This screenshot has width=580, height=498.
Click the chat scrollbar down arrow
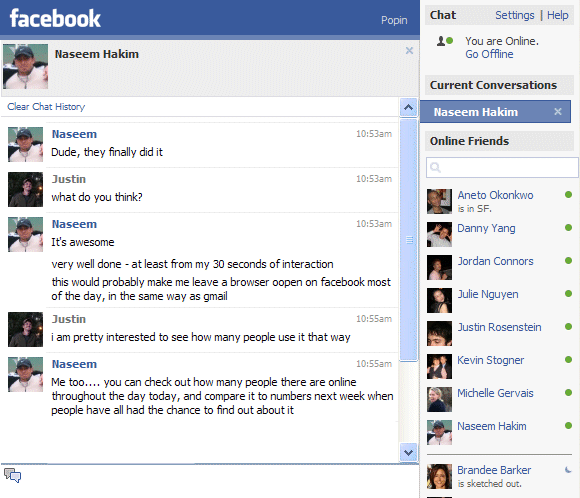[x=408, y=452]
